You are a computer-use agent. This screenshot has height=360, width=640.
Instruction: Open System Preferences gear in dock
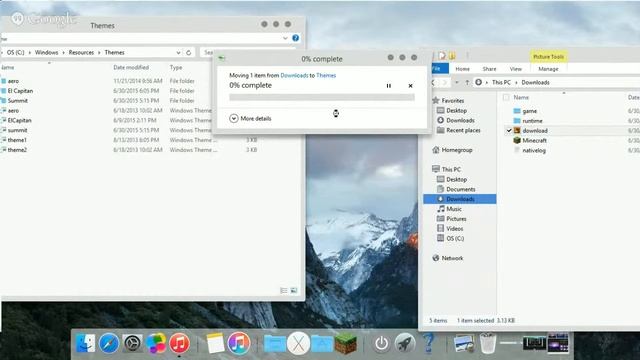coord(132,343)
